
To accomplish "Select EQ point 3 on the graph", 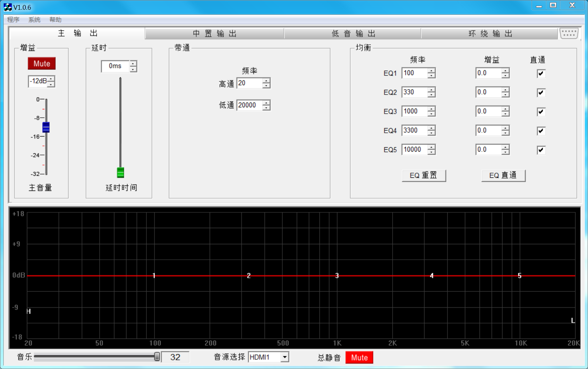I will pyautogui.click(x=337, y=276).
